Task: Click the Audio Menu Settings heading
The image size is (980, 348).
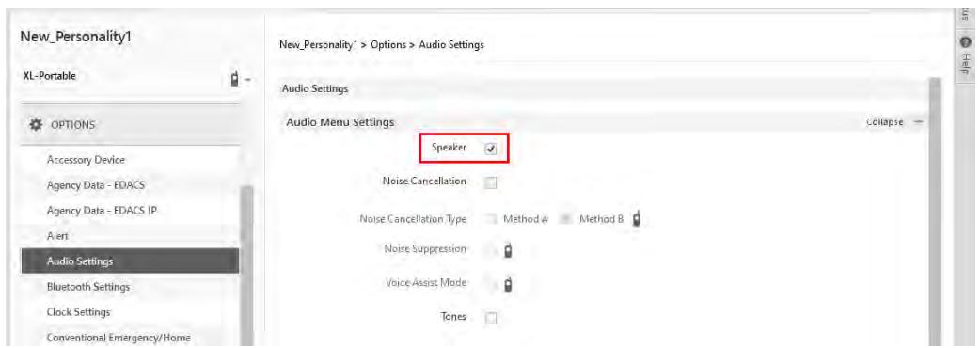Action: (x=340, y=122)
